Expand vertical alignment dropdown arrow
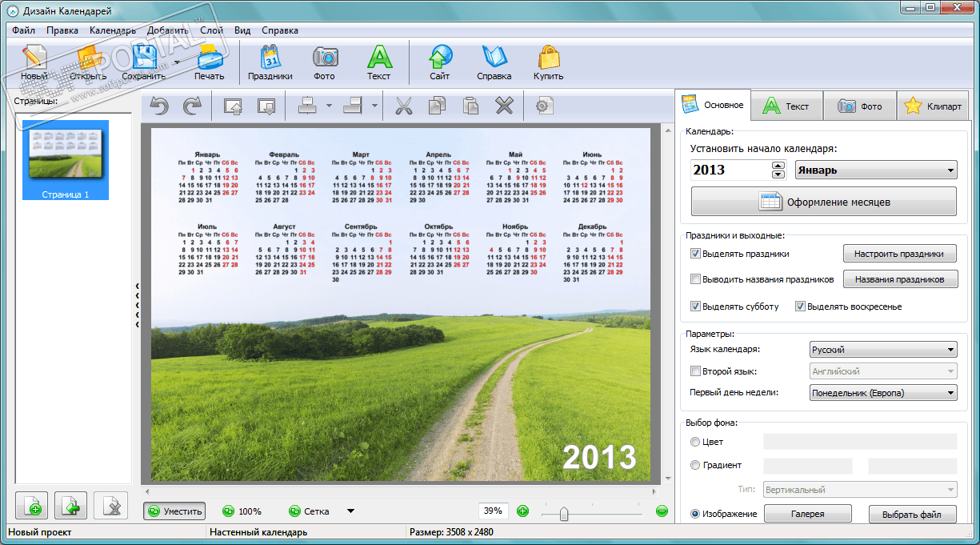The image size is (980, 545). pos(374,106)
